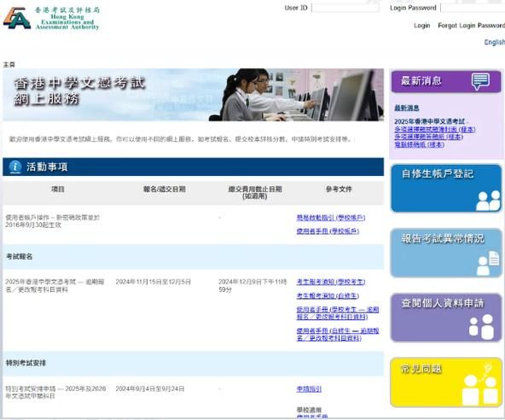
Task: Open the 使用者手冊 (自修生 — 逾期報名) link
Action: pyautogui.click(x=338, y=335)
